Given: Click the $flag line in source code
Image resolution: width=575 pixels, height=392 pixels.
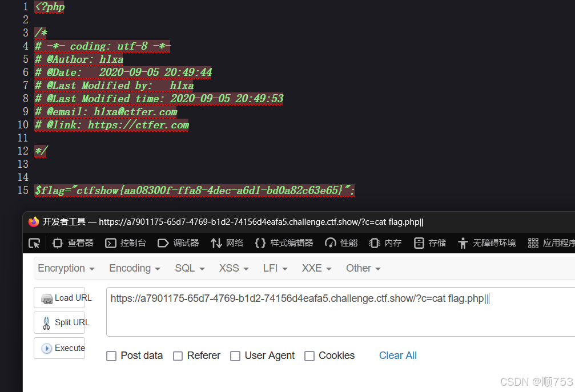Looking at the screenshot, I should [194, 191].
